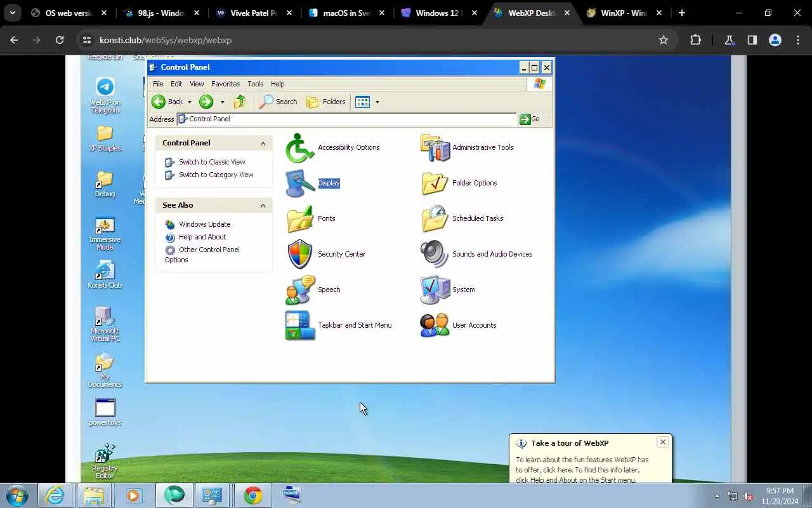812x508 pixels.
Task: Open Other Control Panel Options link
Action: [x=202, y=255]
